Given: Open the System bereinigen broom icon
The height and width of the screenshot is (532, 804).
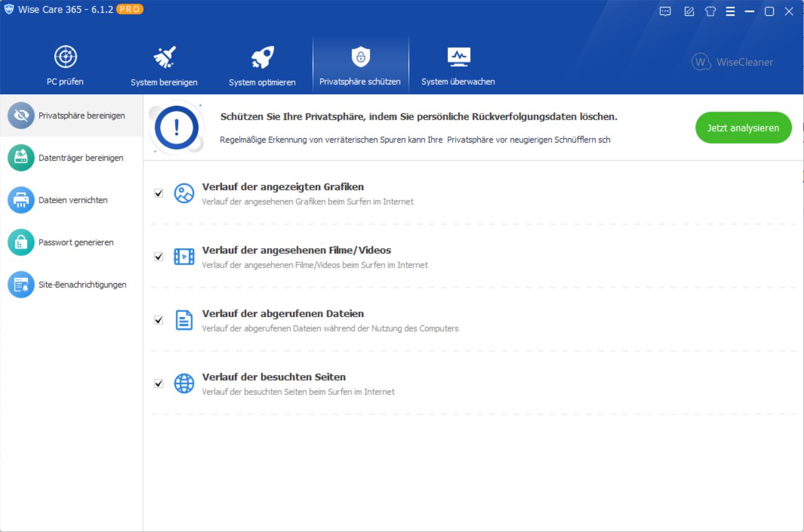Looking at the screenshot, I should [x=164, y=57].
